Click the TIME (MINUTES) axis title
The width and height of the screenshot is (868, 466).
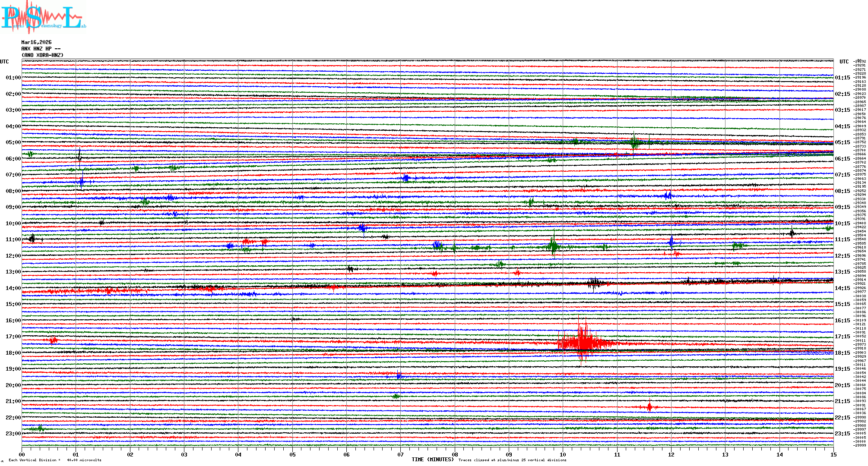433,460
